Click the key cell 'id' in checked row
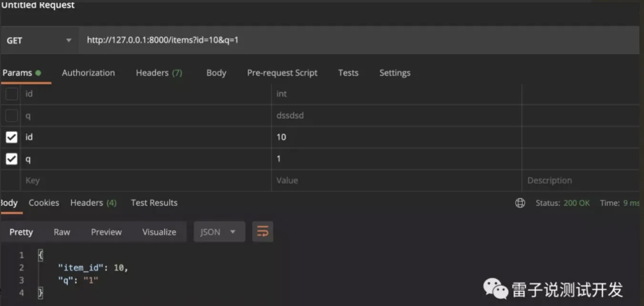This screenshot has height=306, width=644. tap(145, 137)
